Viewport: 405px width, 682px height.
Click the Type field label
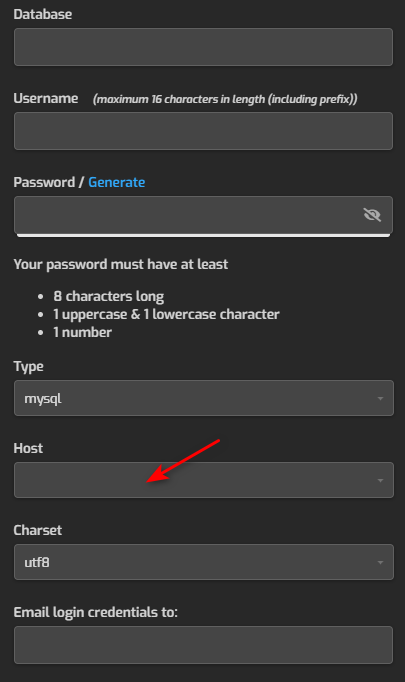[28, 367]
